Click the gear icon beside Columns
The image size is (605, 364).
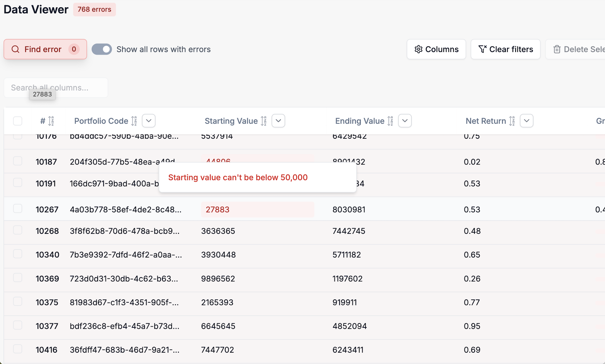coord(418,49)
